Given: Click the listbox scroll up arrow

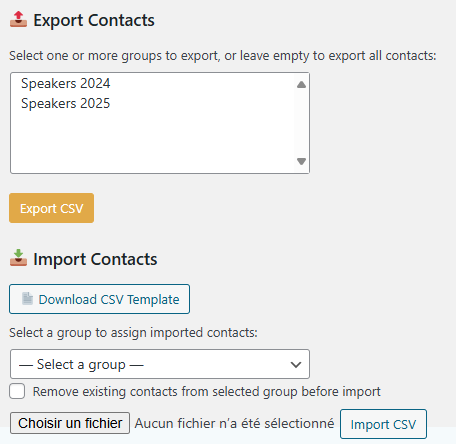Looking at the screenshot, I should point(301,84).
